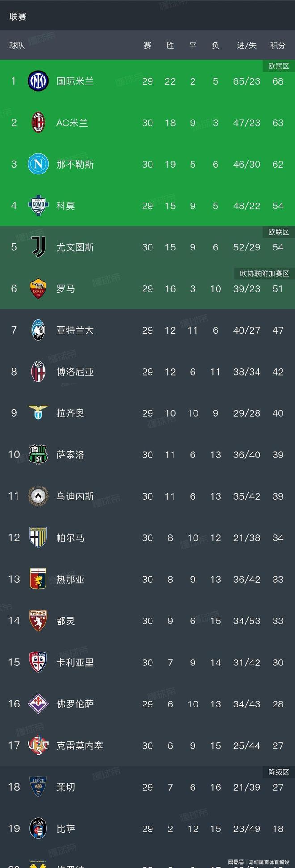Open team name 萨索洛
Screen dimensions: 295x868
tap(70, 455)
